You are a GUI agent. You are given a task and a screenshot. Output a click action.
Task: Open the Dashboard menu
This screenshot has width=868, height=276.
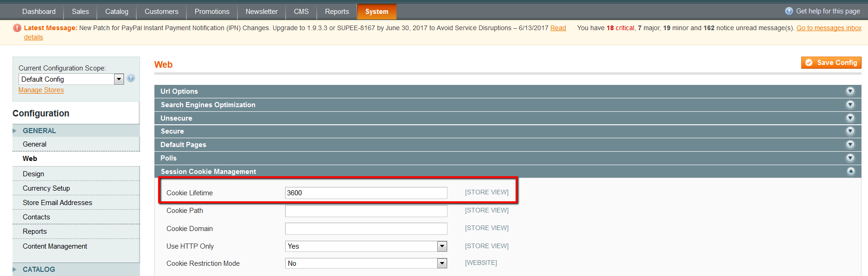click(39, 12)
